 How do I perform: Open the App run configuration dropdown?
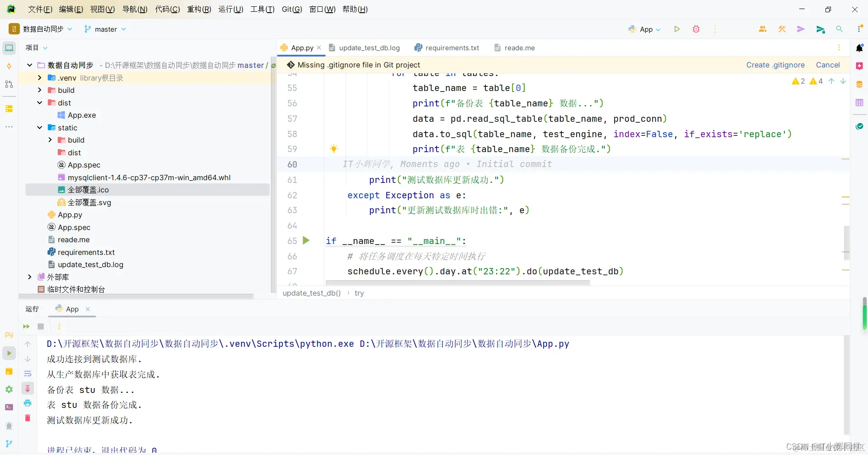click(645, 29)
